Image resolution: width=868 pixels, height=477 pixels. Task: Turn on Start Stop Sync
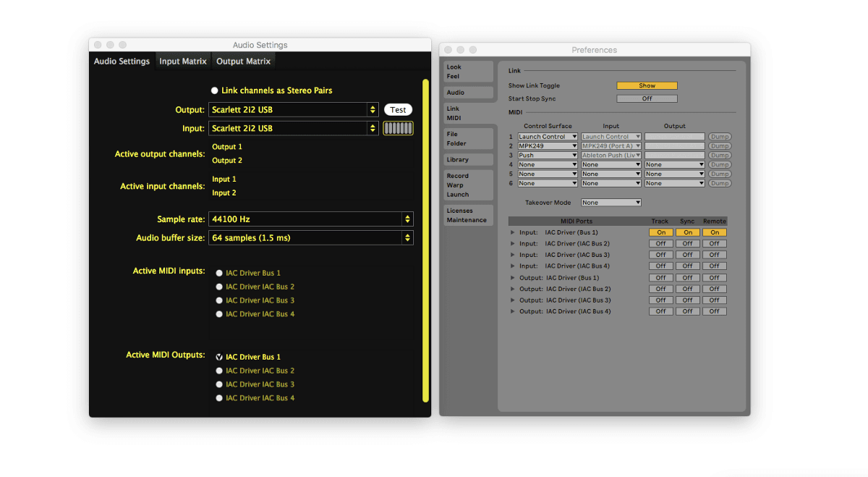click(x=646, y=98)
